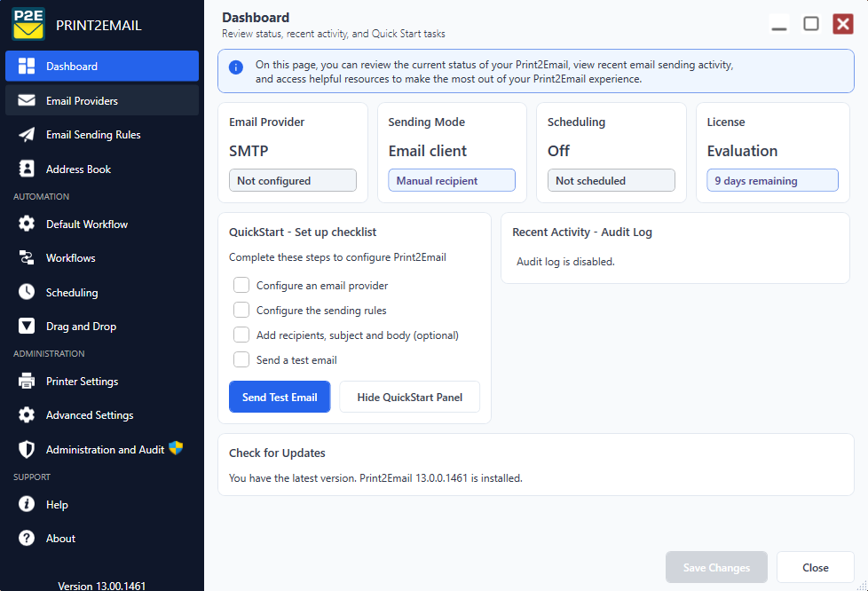Check 'Configure the sending rules' checkbox

(x=241, y=310)
